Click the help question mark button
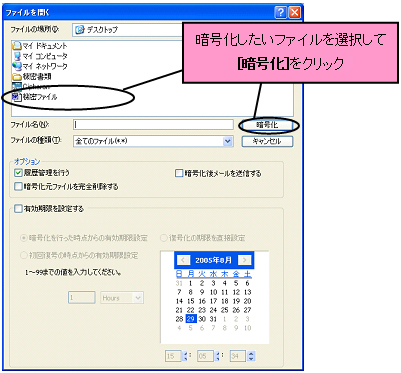This screenshot has height=373, width=401. pyautogui.click(x=281, y=13)
